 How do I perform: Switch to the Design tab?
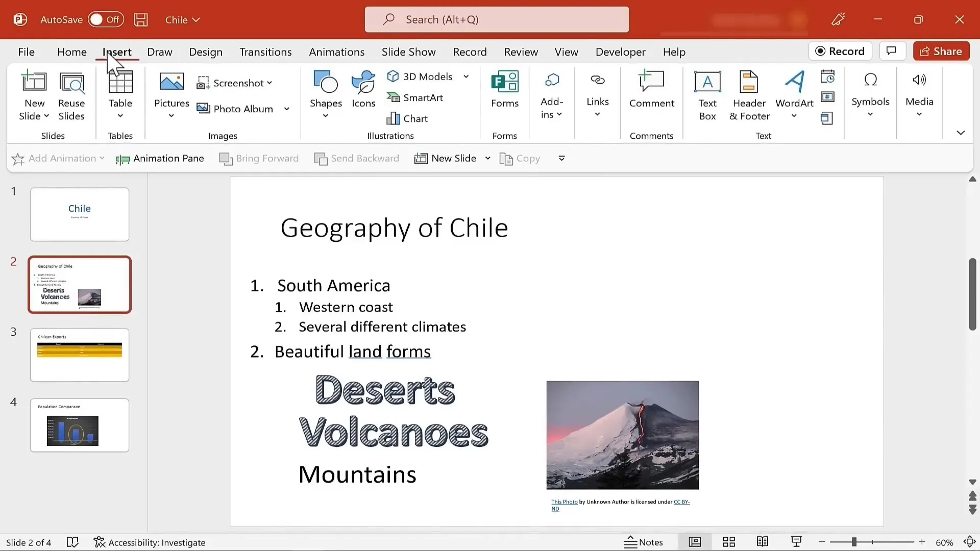click(x=206, y=52)
